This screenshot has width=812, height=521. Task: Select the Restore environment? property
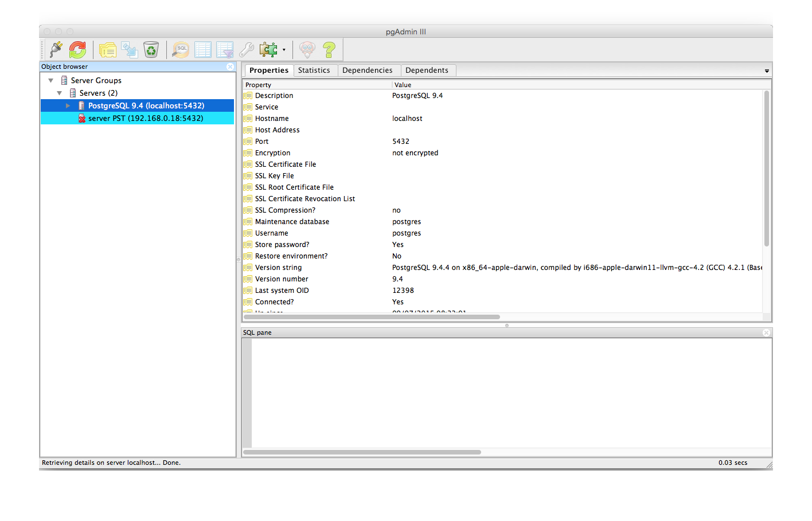point(291,256)
